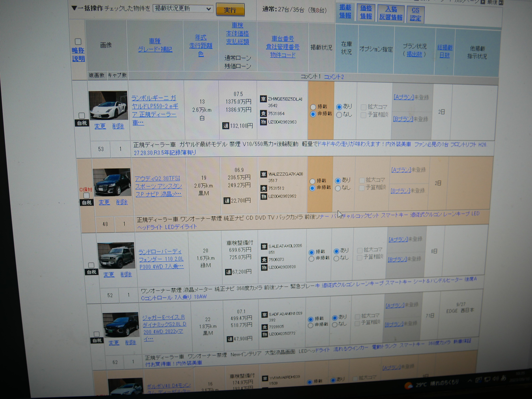Click 変更 link under Lamborghini image
This screenshot has height=399, width=532.
point(100,126)
